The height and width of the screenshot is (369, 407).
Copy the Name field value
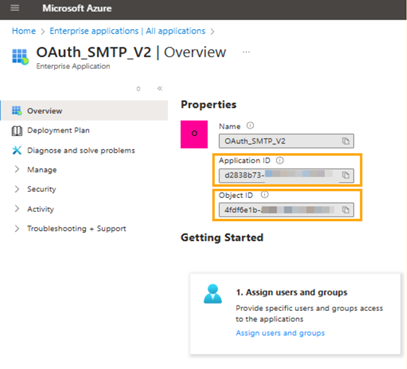(346, 141)
